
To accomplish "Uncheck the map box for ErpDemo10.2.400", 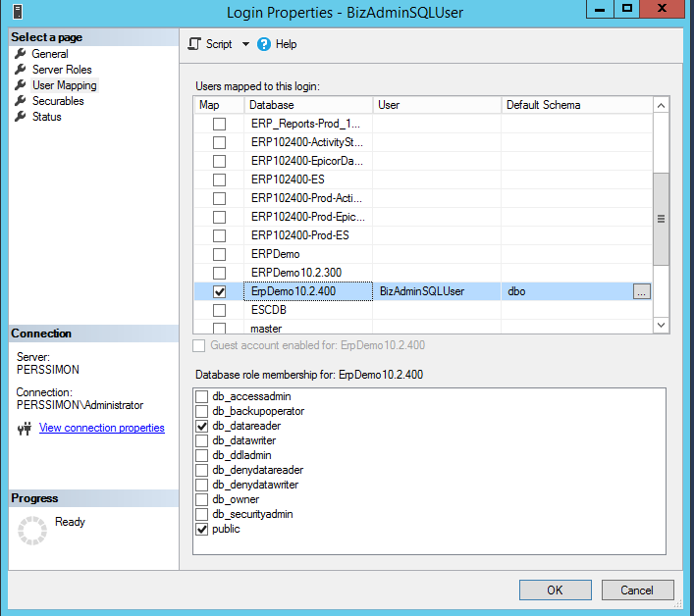I will click(x=219, y=291).
